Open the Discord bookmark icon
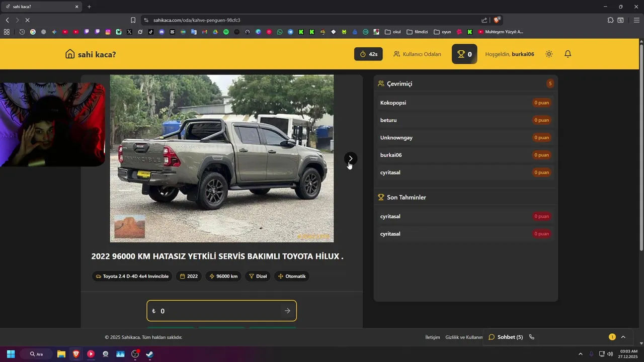This screenshot has height=362, width=644. 162,32
